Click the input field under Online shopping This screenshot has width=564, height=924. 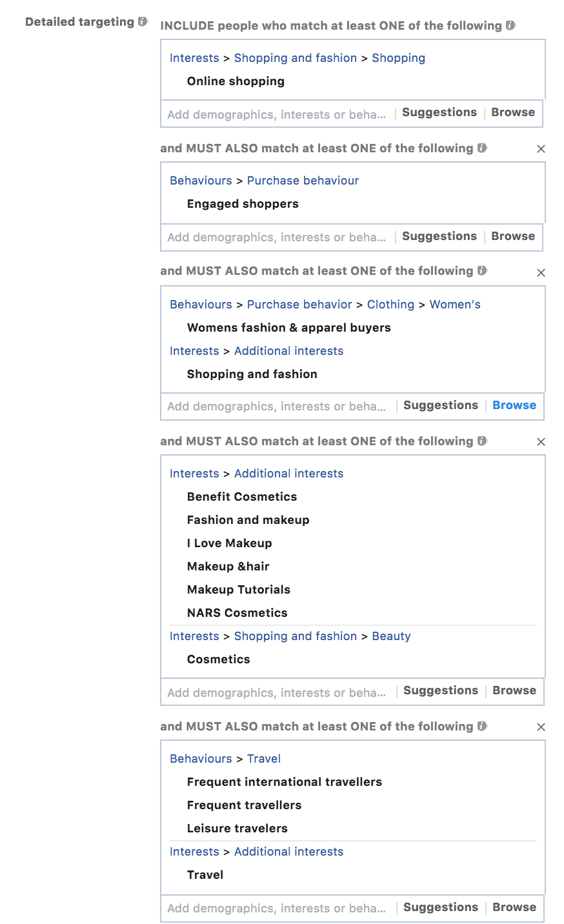276,115
